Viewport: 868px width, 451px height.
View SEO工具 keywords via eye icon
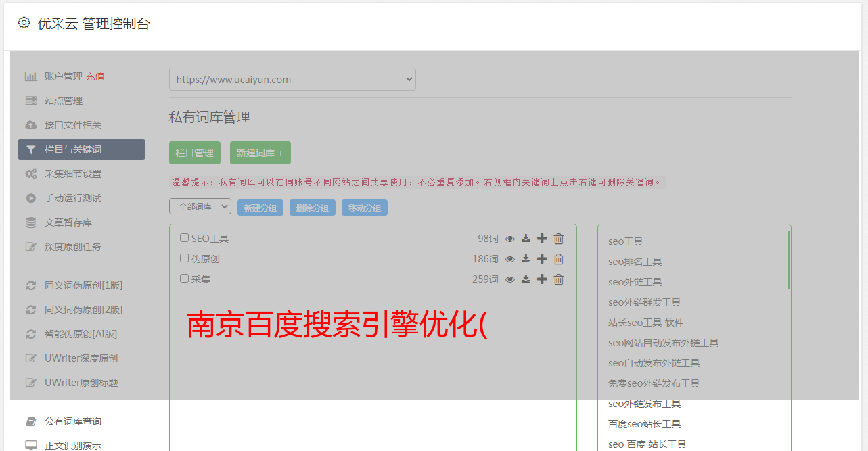[x=510, y=239]
